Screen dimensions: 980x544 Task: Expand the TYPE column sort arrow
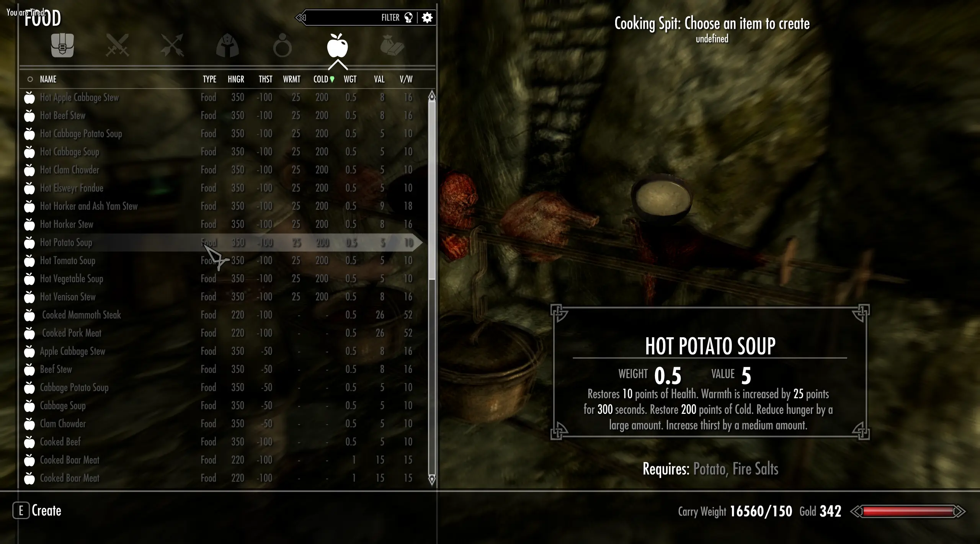[x=210, y=79]
